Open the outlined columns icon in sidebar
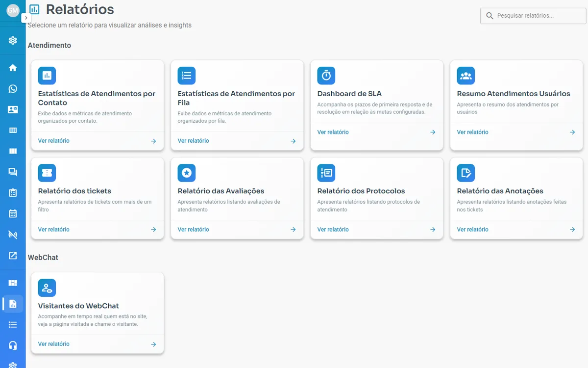The height and width of the screenshot is (368, 588). click(x=13, y=130)
